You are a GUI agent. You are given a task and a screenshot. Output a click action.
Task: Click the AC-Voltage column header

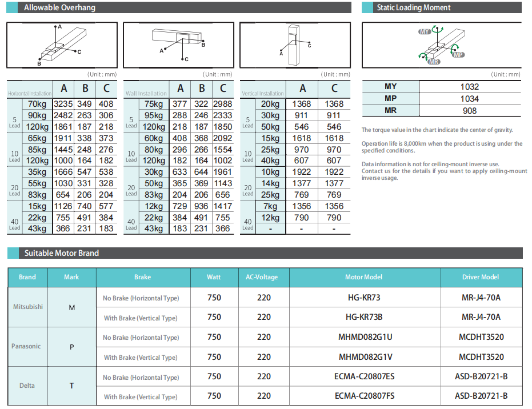(x=262, y=277)
